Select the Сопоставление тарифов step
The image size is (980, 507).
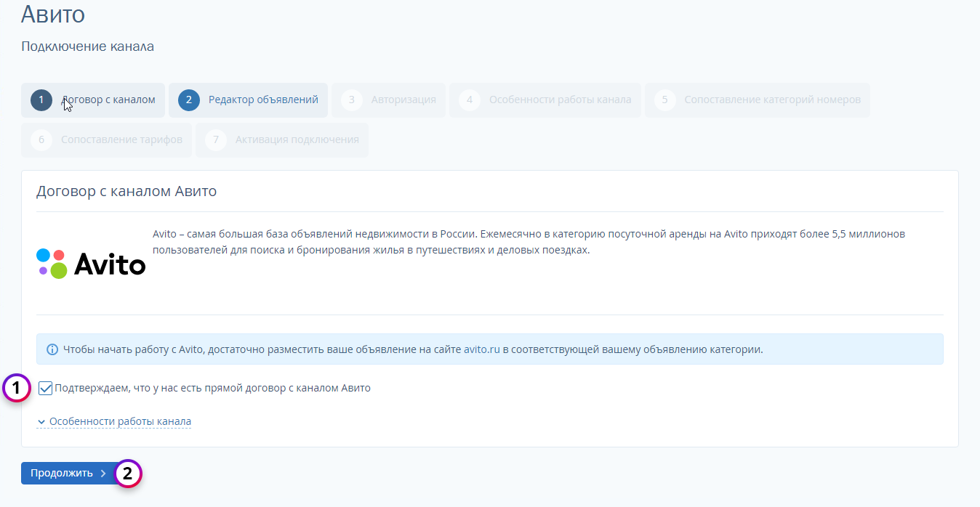click(121, 140)
